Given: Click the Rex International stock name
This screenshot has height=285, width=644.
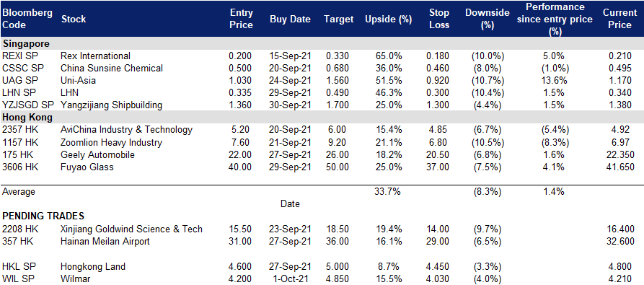Looking at the screenshot, I should [x=95, y=56].
